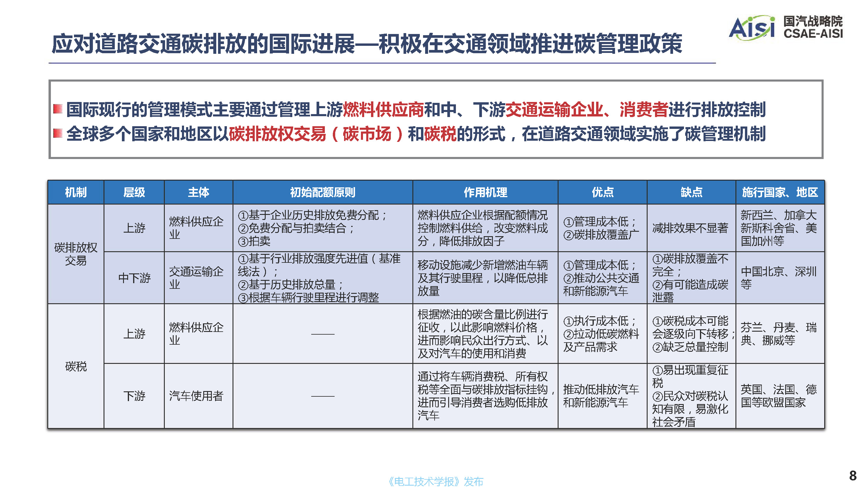
Task: Click the table header 缺点
Action: coord(691,192)
